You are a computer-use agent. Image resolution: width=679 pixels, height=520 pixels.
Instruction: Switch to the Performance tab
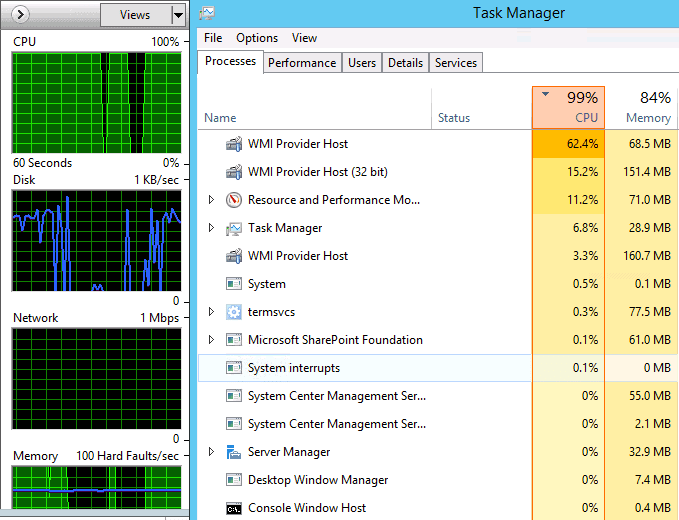click(x=302, y=62)
